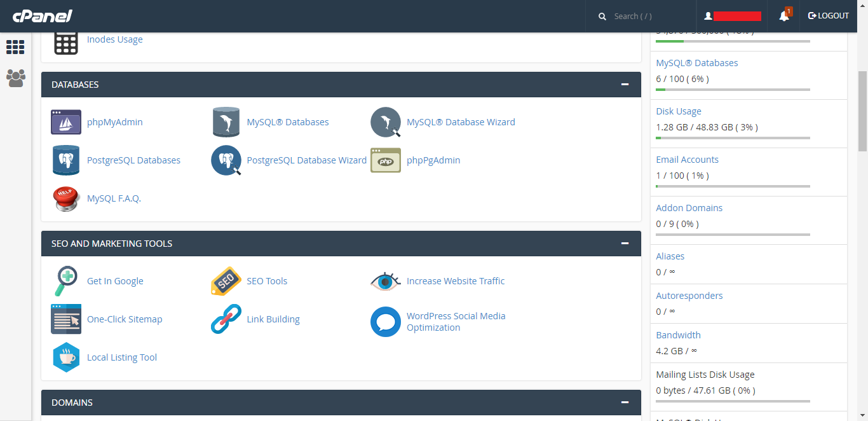Click the MySQL F.A.Q. help button icon

click(x=66, y=198)
